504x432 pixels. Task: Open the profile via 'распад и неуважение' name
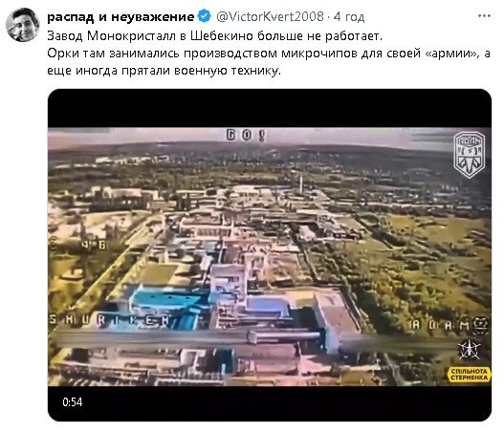[x=121, y=16]
